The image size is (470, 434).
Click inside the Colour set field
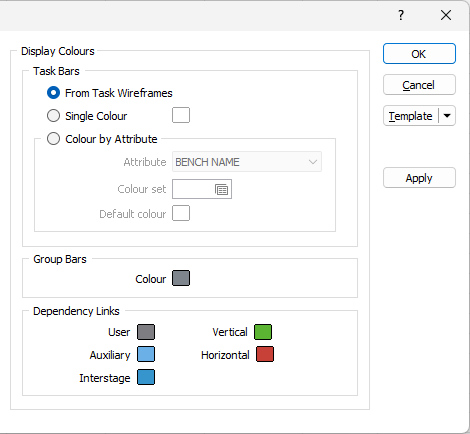pos(193,189)
